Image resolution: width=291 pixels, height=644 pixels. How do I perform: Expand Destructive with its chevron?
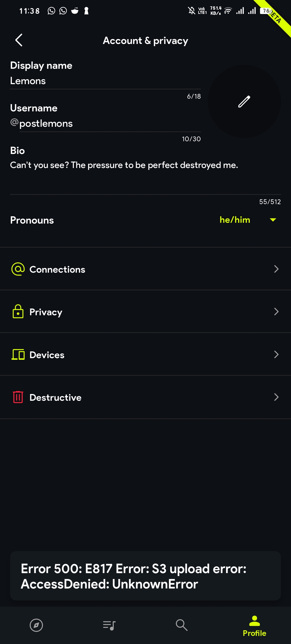coord(276,397)
